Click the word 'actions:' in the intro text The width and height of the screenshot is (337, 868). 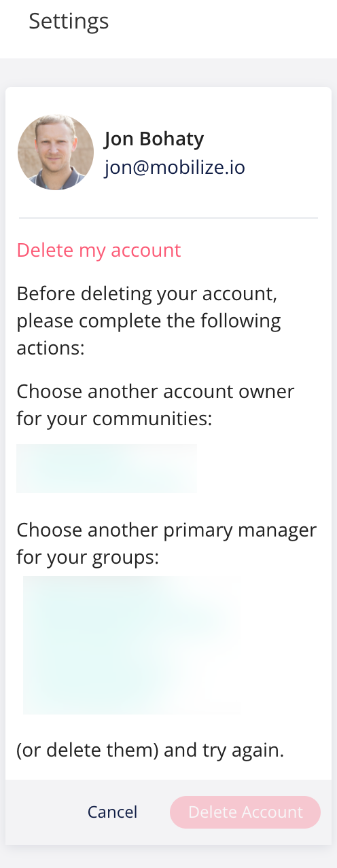(x=50, y=348)
